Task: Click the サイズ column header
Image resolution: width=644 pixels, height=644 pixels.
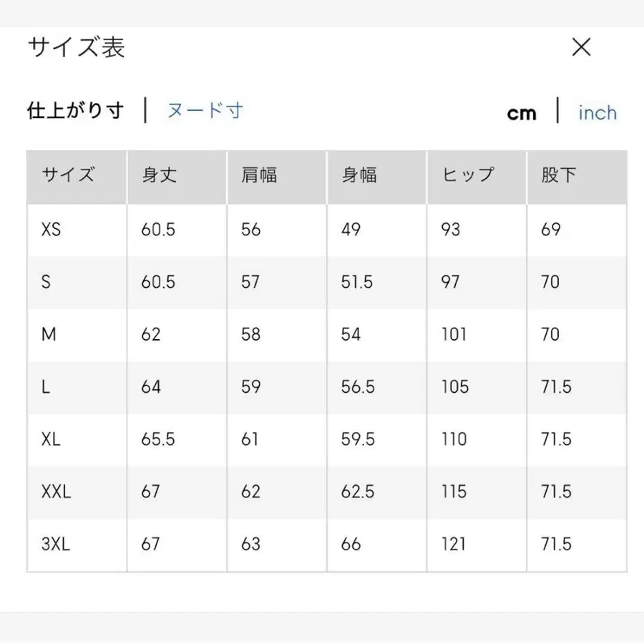Action: point(67,177)
